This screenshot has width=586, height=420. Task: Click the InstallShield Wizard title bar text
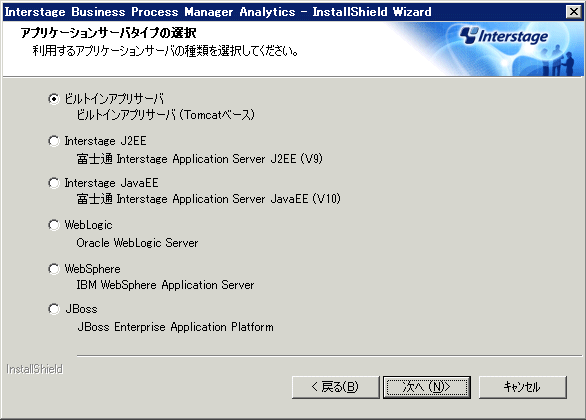click(x=218, y=12)
